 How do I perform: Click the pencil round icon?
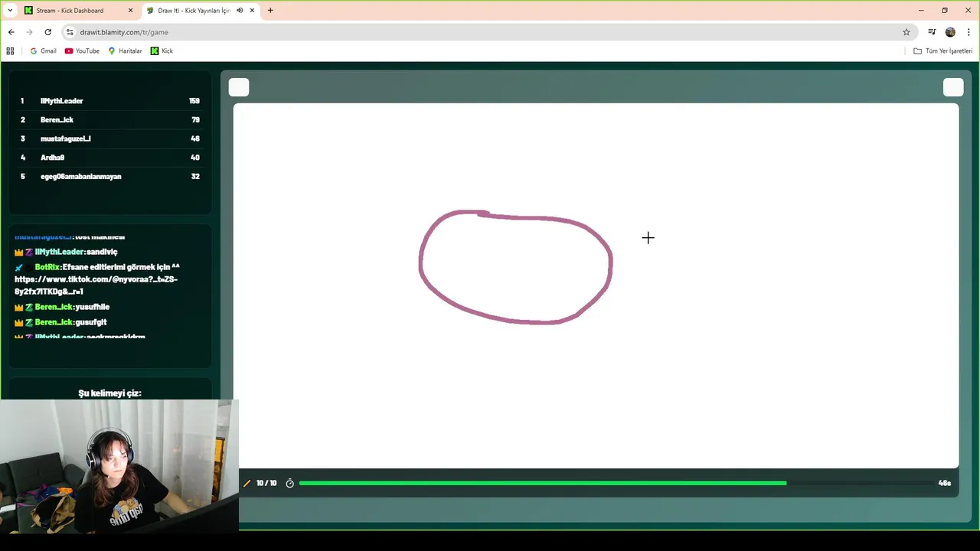(247, 484)
